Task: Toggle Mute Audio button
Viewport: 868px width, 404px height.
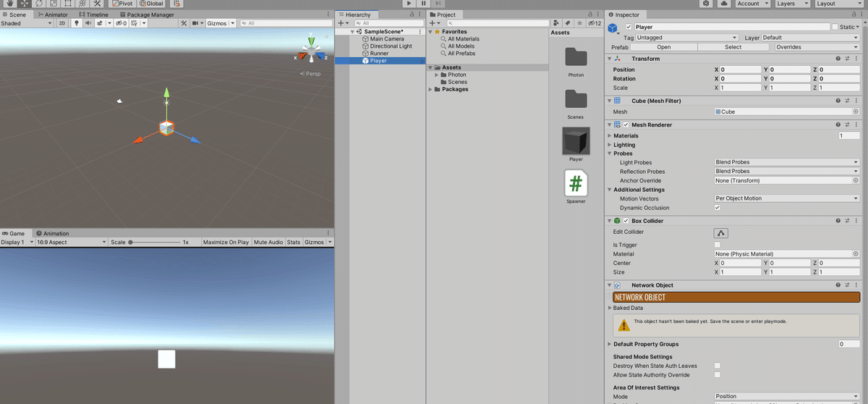Action: tap(268, 243)
